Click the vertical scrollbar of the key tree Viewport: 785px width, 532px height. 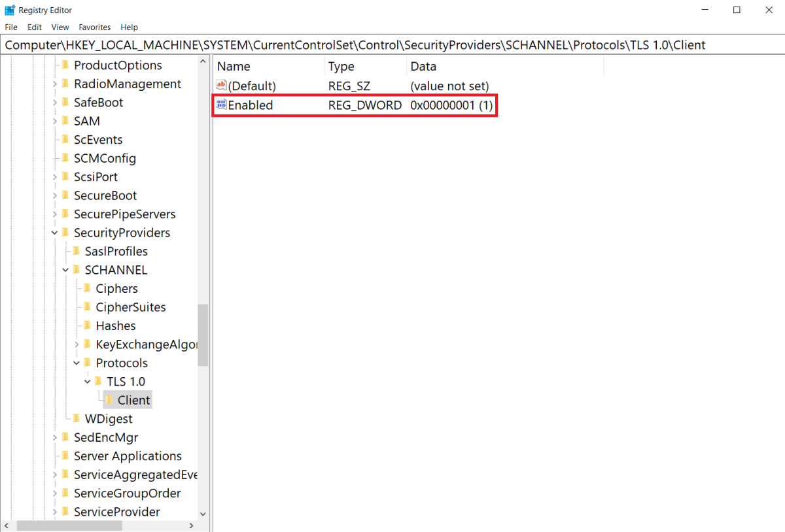[203, 333]
